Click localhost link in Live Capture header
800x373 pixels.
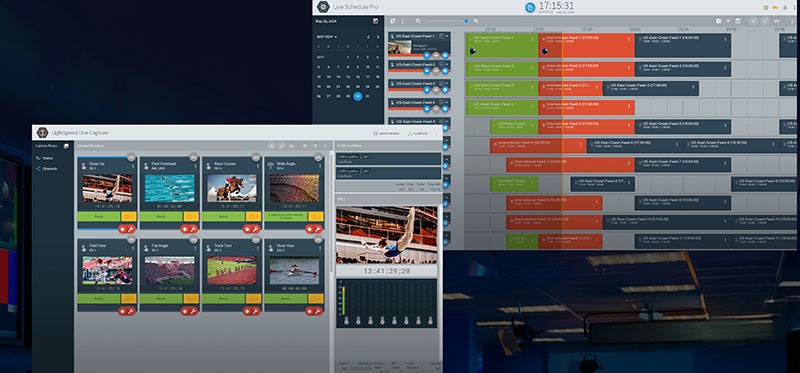[418, 133]
